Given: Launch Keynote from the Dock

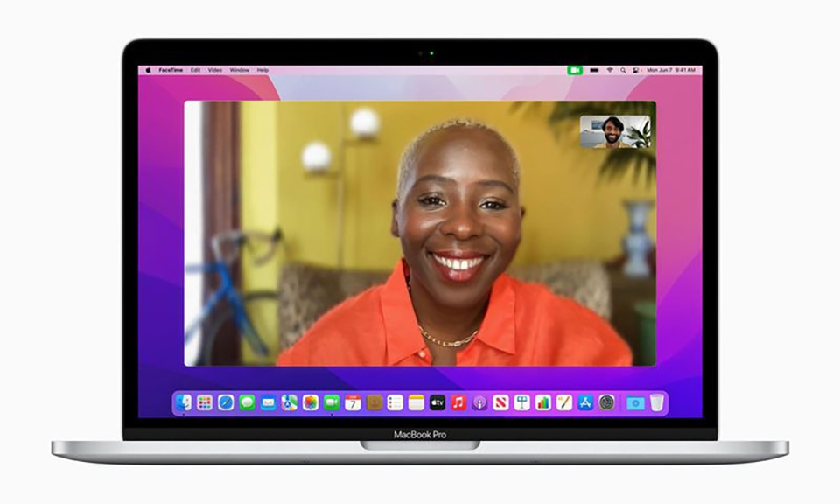Looking at the screenshot, I should 521,403.
